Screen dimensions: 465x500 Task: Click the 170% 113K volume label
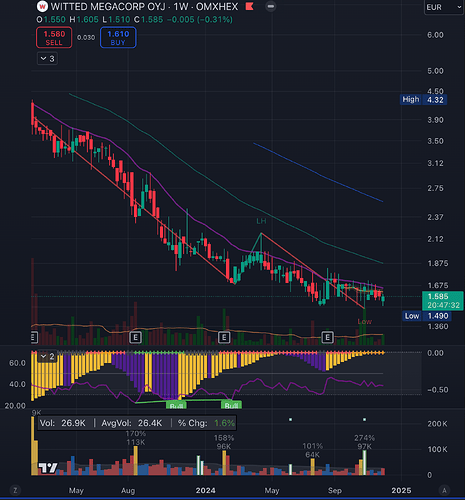coord(135,438)
